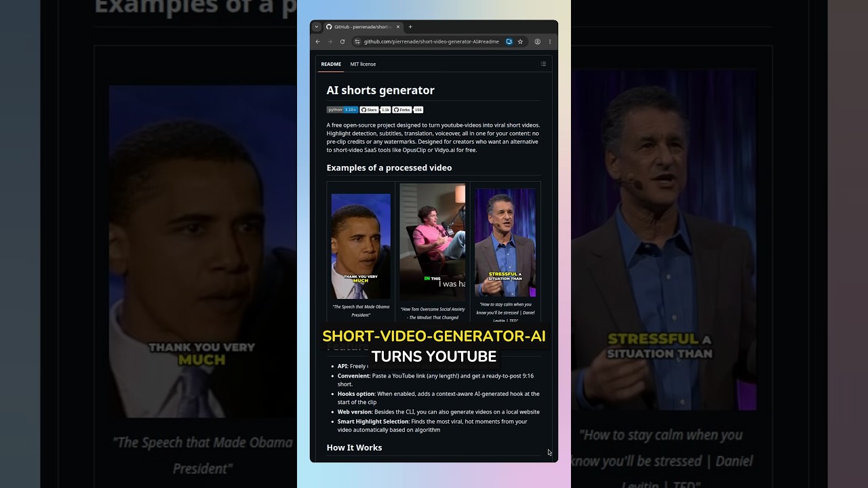Open a new browser tab
The width and height of the screenshot is (868, 488).
point(410,27)
